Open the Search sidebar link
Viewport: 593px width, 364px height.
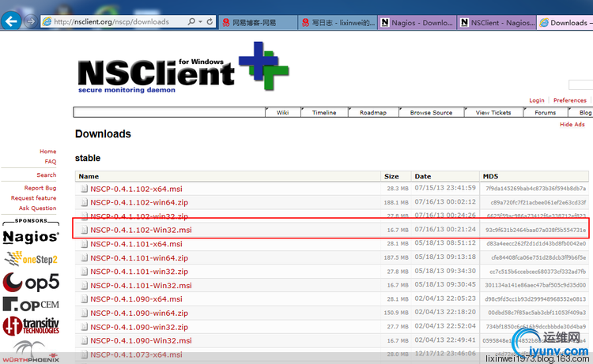pos(47,174)
